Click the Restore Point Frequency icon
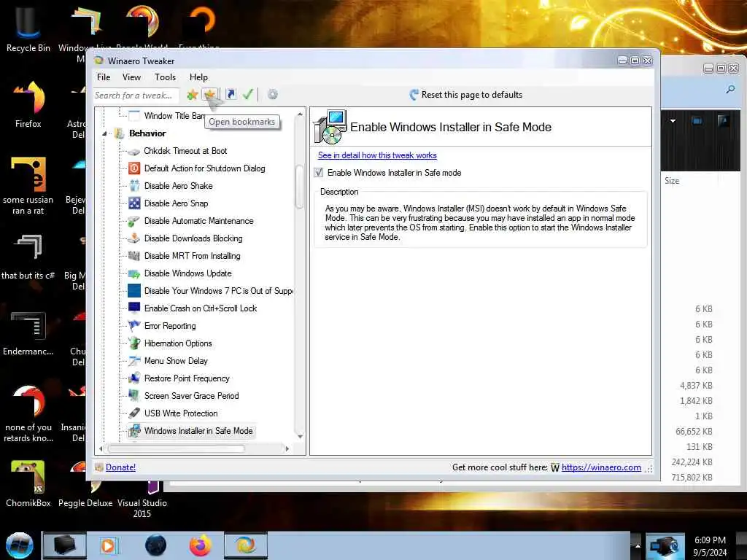The width and height of the screenshot is (747, 560). click(x=134, y=378)
